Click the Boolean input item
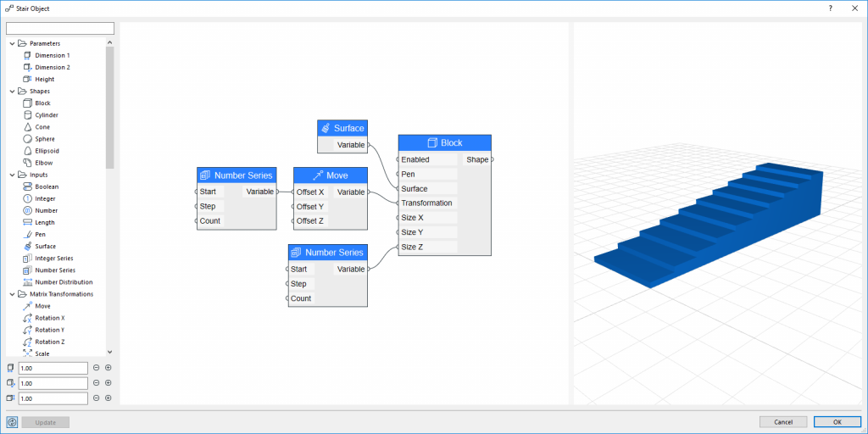This screenshot has height=434, width=868. (x=46, y=186)
